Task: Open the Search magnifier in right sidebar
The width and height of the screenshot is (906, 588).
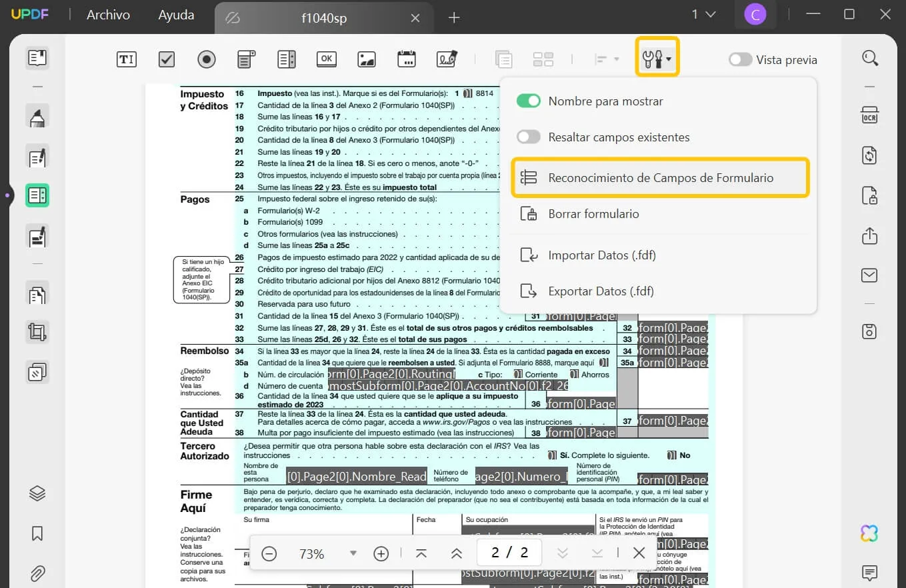Action: [870, 58]
